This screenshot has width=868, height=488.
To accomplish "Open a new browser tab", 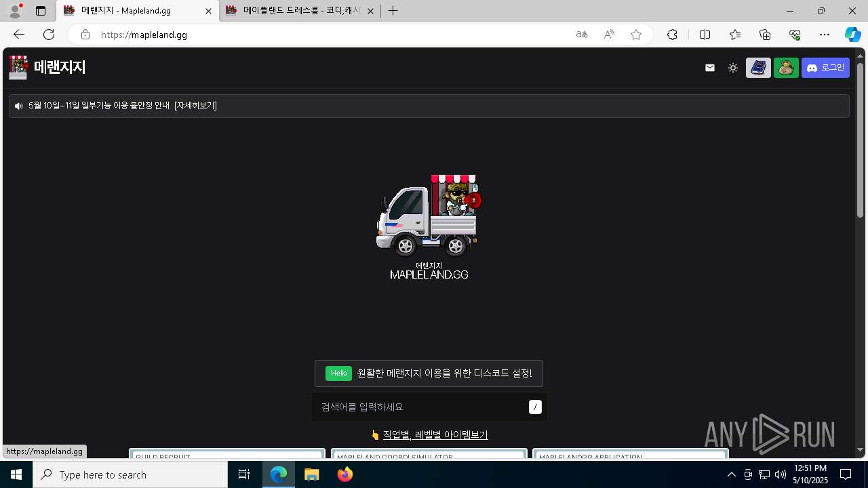I will tap(393, 11).
